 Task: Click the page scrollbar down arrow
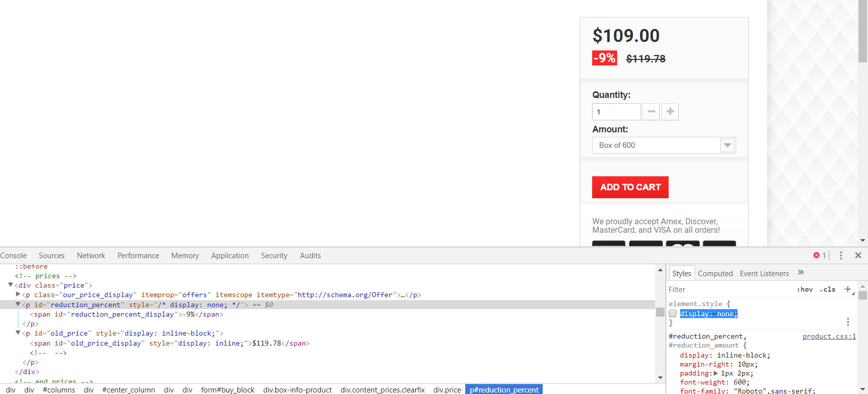pyautogui.click(x=863, y=241)
